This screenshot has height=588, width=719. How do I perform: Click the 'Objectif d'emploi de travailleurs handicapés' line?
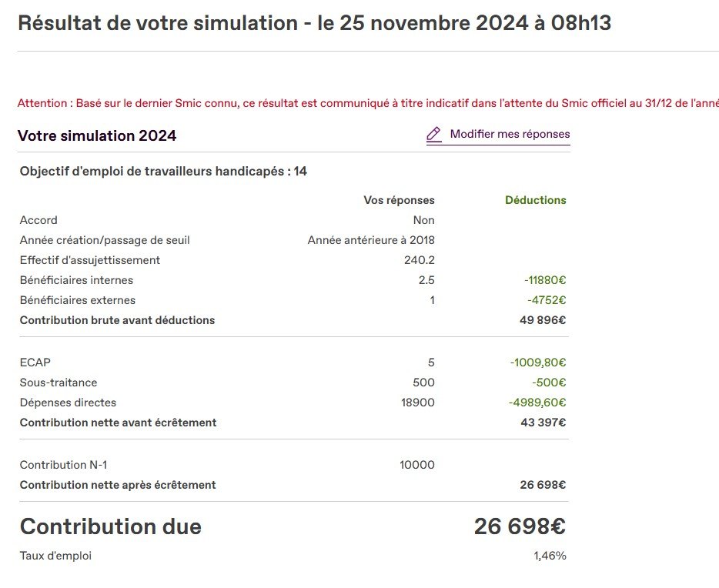tap(163, 171)
